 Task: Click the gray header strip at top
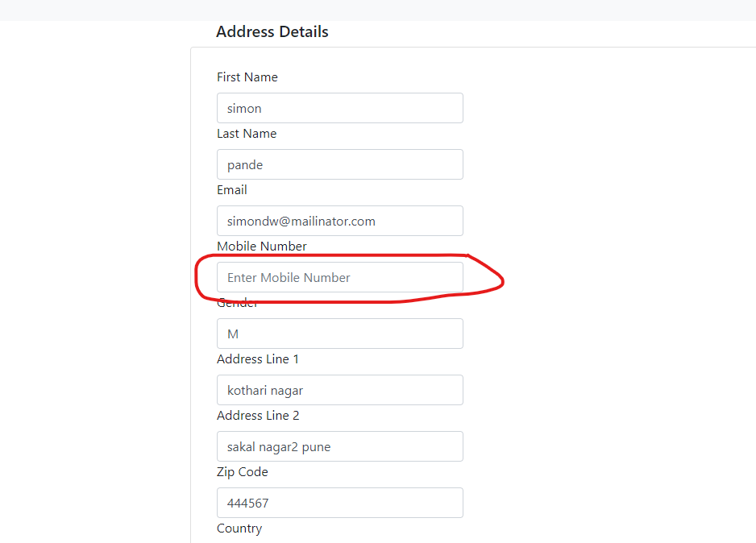[378, 10]
